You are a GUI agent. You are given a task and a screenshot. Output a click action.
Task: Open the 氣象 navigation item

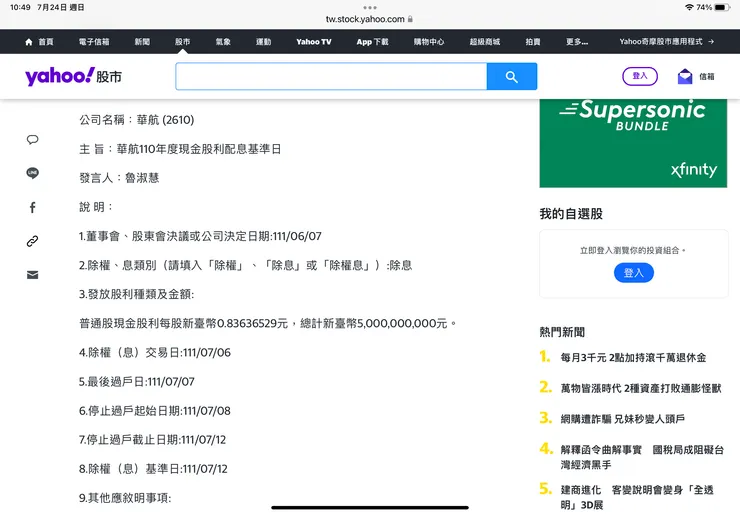[223, 42]
